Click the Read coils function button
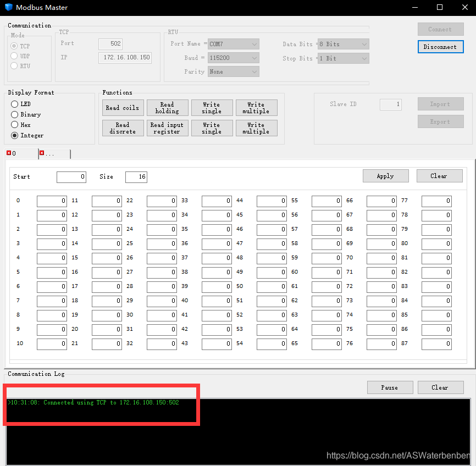The image size is (476, 466). [123, 108]
